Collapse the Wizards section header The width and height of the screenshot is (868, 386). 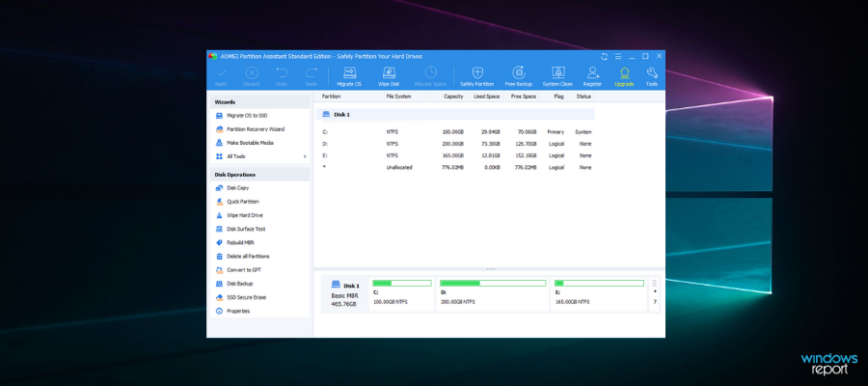coord(259,102)
